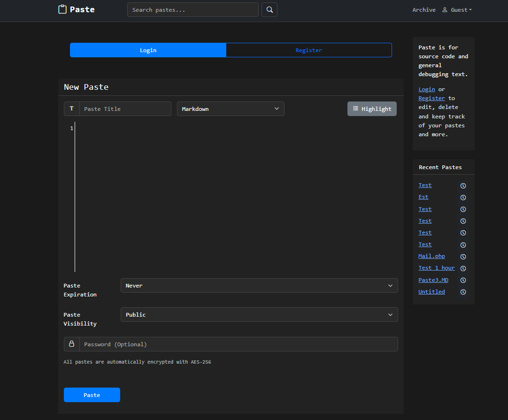The width and height of the screenshot is (508, 420).
Task: Open the Paste Visibility dropdown set to Public
Action: pyautogui.click(x=259, y=315)
